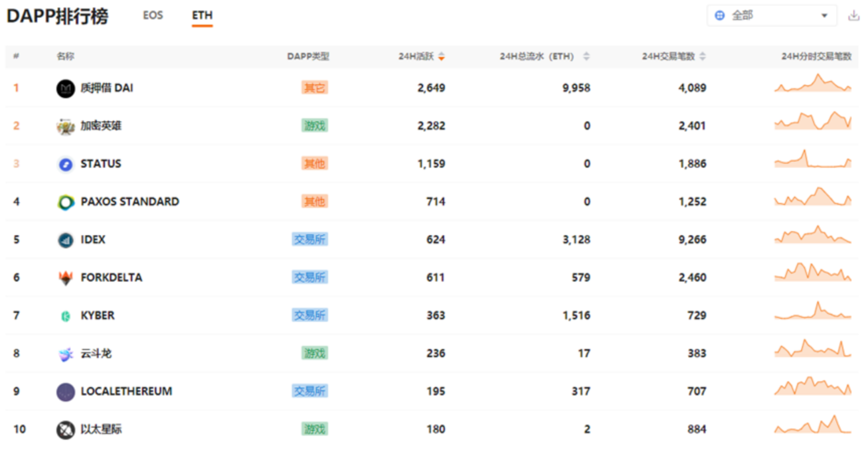Viewport: 868px width, 458px height.
Task: Click the sparkline chart for 以太星际
Action: (x=812, y=424)
